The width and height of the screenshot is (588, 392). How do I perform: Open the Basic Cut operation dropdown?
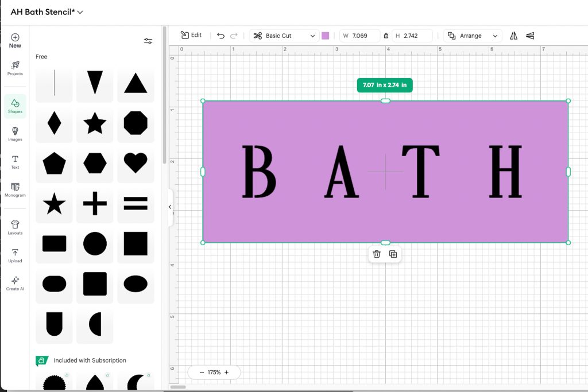click(x=284, y=35)
